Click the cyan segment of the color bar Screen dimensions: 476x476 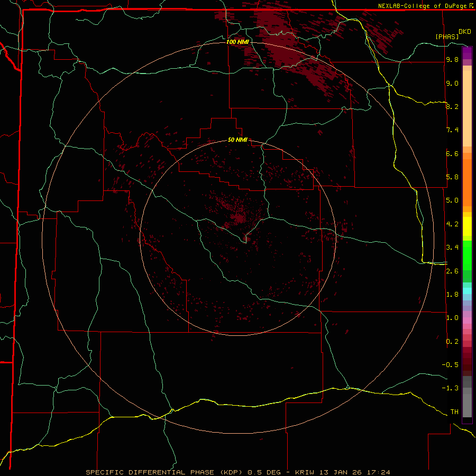point(467,291)
